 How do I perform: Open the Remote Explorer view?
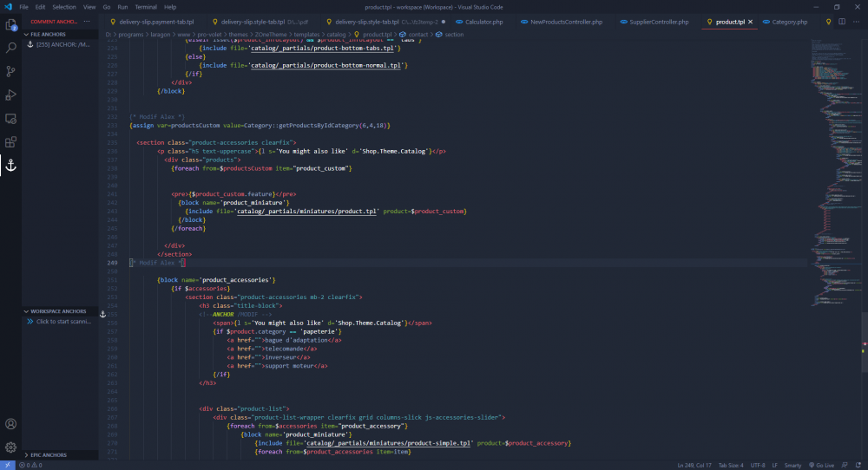tap(10, 118)
